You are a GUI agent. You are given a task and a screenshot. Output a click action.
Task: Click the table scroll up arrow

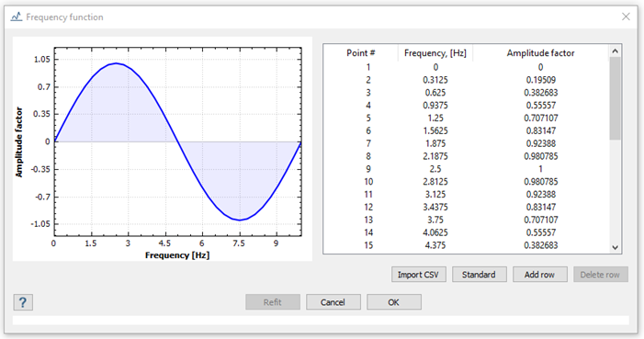click(x=615, y=51)
